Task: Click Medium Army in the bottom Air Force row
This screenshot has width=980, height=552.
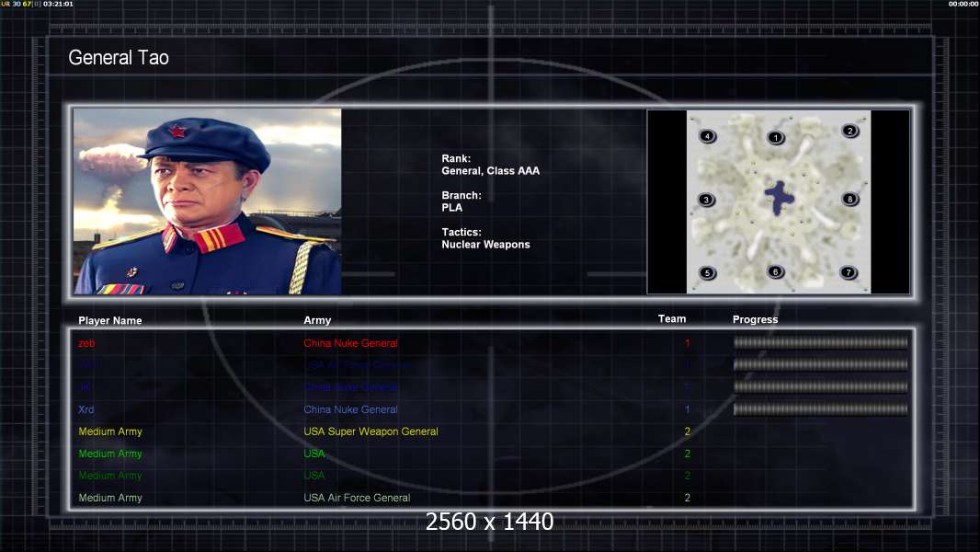Action: pos(110,498)
